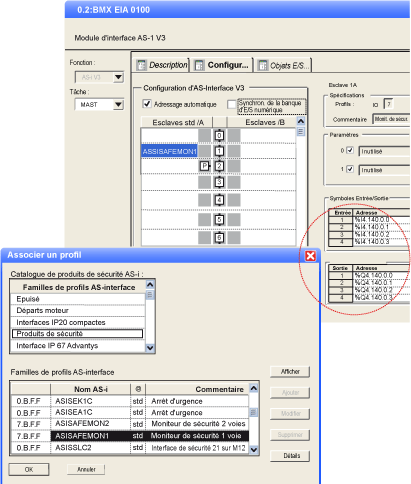
Task: Open the Fonction dropdown
Action: [118, 78]
